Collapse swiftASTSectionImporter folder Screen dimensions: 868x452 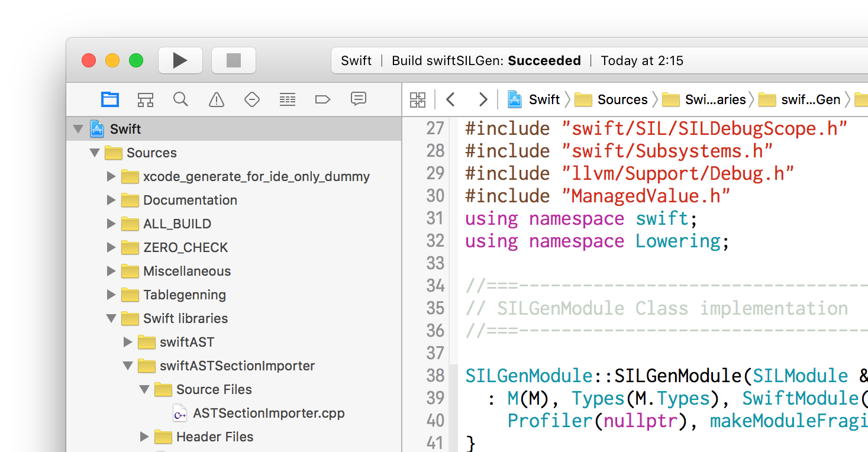[128, 366]
